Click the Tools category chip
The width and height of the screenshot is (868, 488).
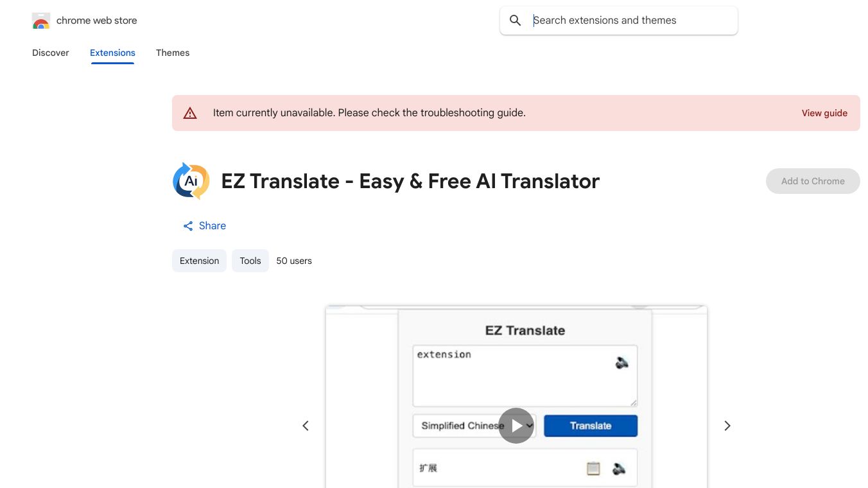pyautogui.click(x=250, y=261)
